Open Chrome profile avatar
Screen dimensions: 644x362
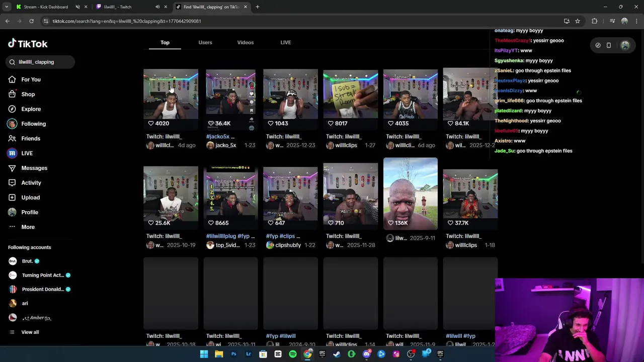point(624,21)
